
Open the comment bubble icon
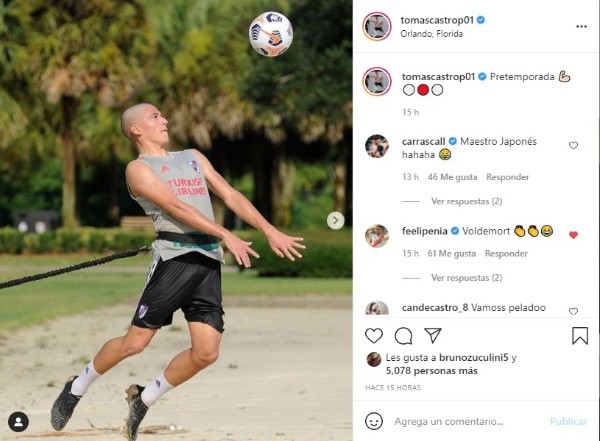403,336
